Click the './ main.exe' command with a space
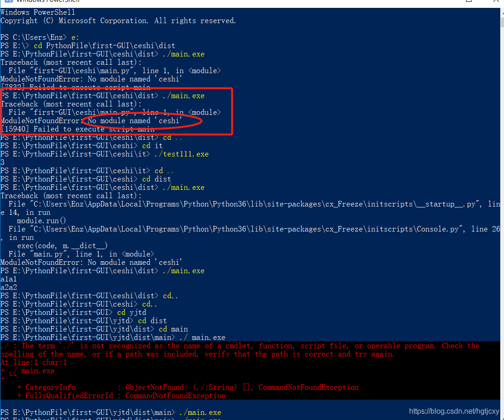504x420 pixels. (202, 338)
